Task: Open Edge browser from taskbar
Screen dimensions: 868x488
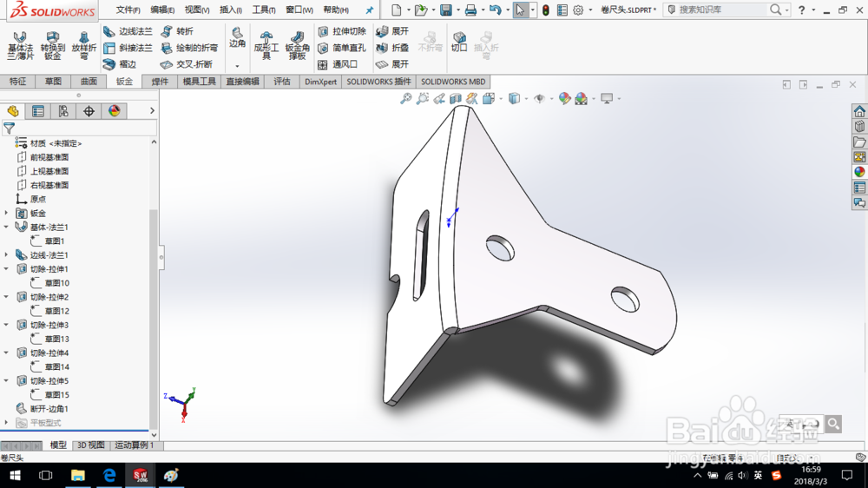Action: point(109,475)
